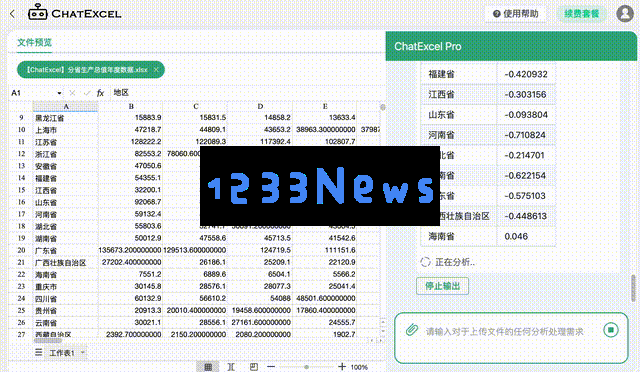Click the 正在分析 loading spinner
Screen dimensions: 640x372
pos(425,262)
